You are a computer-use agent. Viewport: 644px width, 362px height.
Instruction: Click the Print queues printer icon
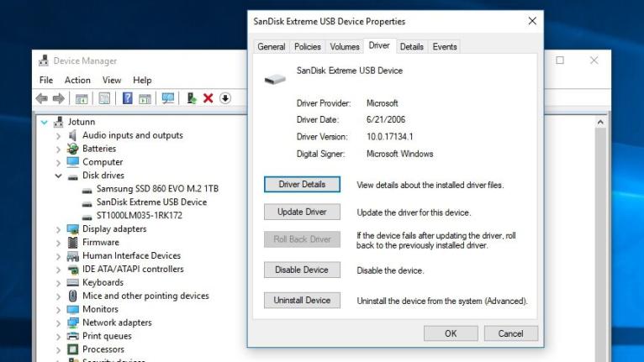(x=72, y=336)
